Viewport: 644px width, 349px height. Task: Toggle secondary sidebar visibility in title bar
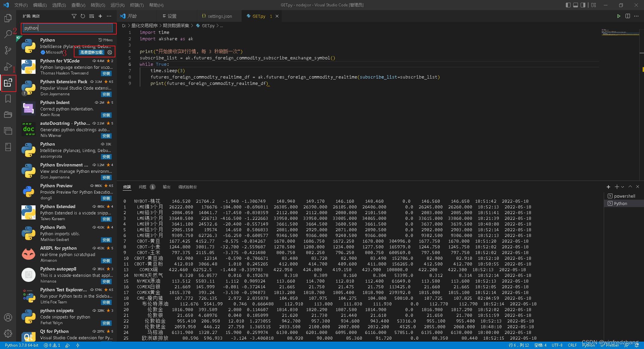(583, 5)
